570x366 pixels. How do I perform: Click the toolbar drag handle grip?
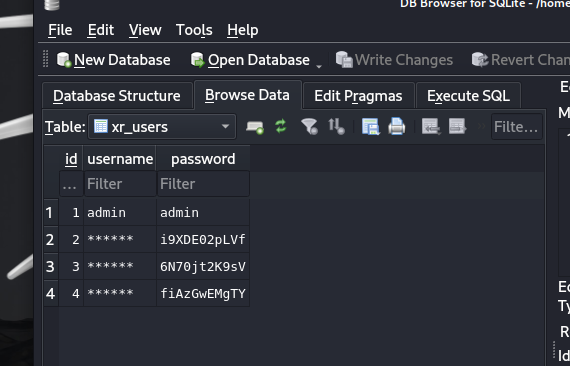click(x=45, y=59)
